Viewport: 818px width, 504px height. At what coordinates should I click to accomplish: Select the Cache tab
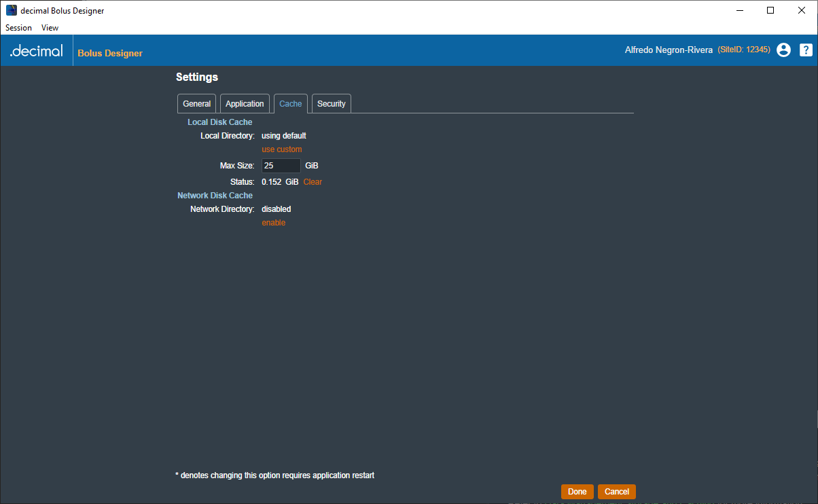[x=291, y=104]
